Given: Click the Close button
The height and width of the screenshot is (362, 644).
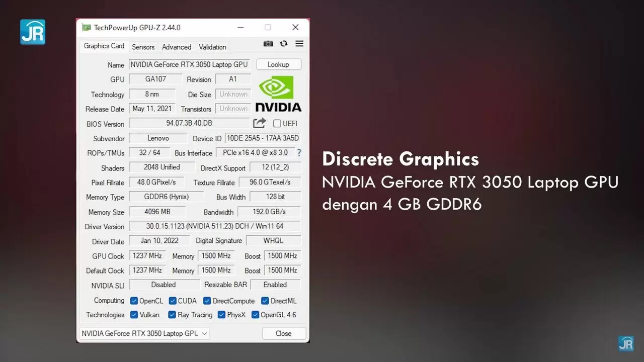Looking at the screenshot, I should (x=284, y=333).
